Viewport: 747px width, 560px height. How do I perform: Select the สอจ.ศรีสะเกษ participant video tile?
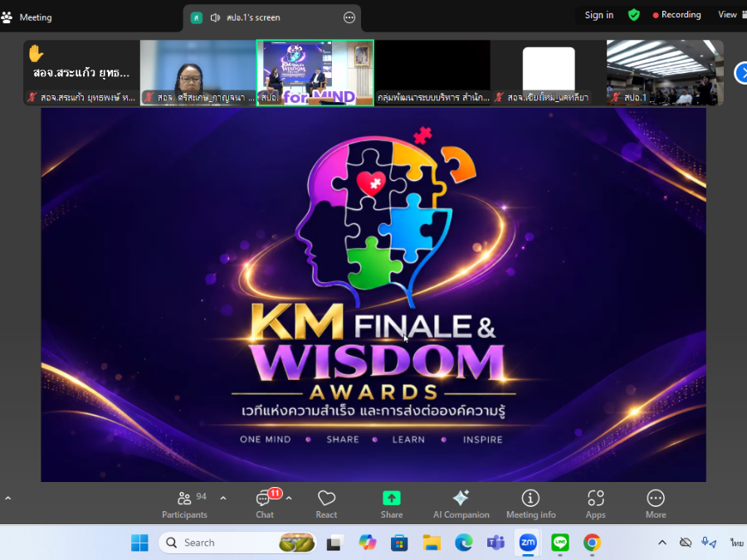(x=198, y=72)
